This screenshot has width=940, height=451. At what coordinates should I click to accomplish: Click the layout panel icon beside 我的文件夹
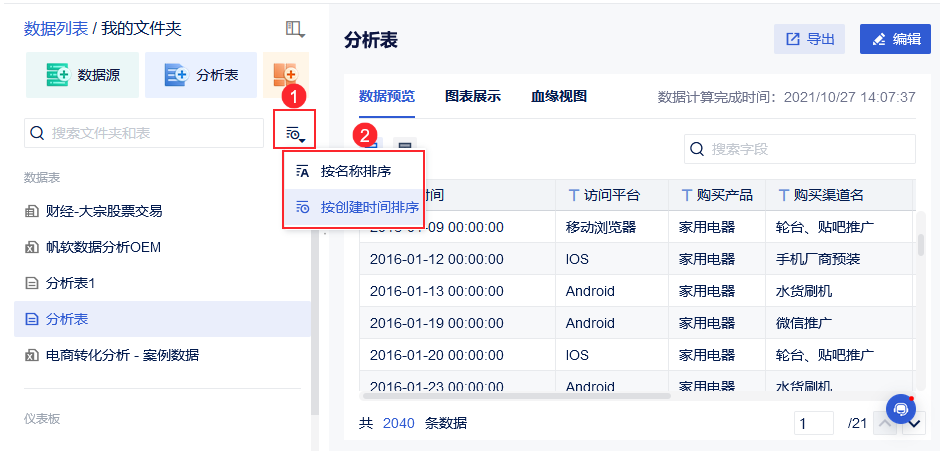294,29
